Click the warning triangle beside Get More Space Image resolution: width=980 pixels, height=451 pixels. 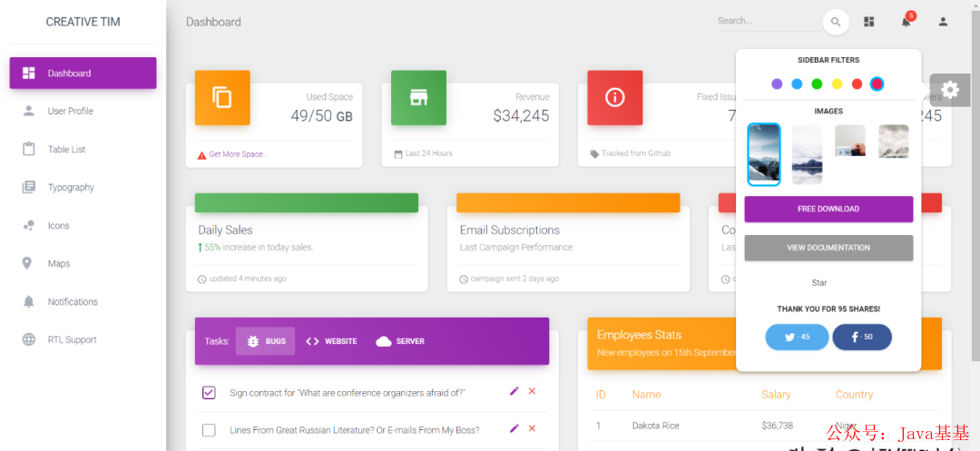pos(201,155)
